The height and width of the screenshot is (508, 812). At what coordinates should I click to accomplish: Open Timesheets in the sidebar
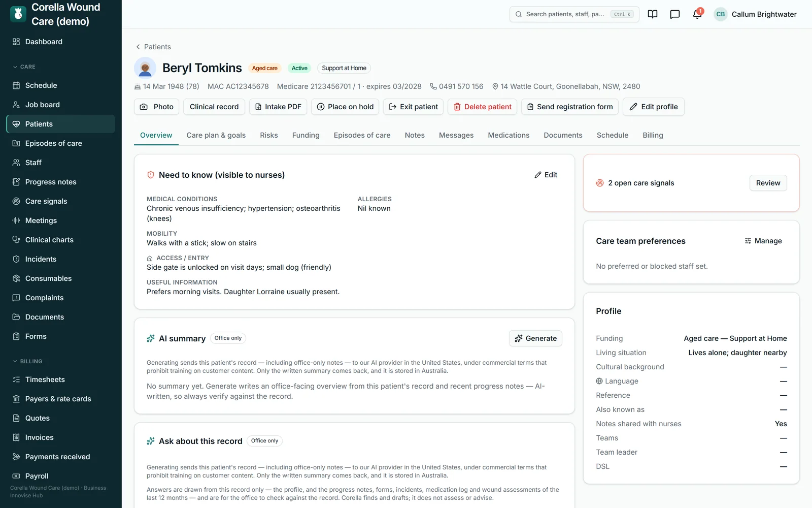click(x=60, y=379)
